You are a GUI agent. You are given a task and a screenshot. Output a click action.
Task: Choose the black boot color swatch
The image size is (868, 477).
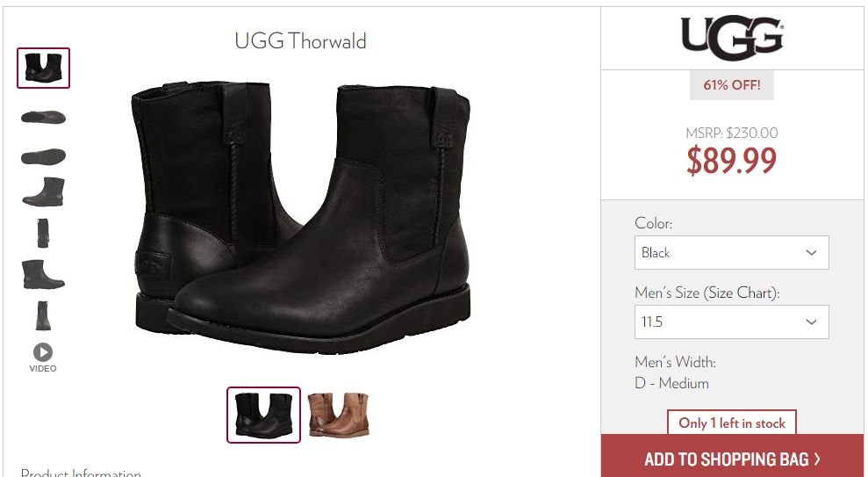click(263, 415)
